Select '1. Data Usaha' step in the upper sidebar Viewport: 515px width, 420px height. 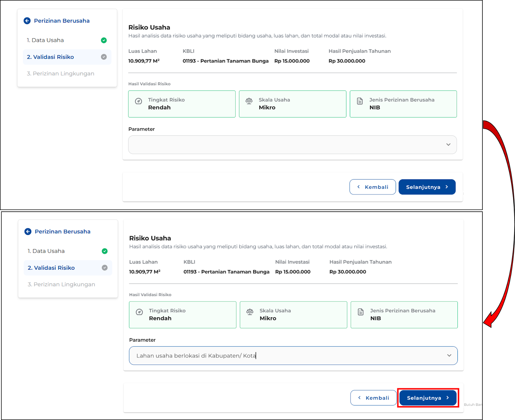(x=45, y=40)
